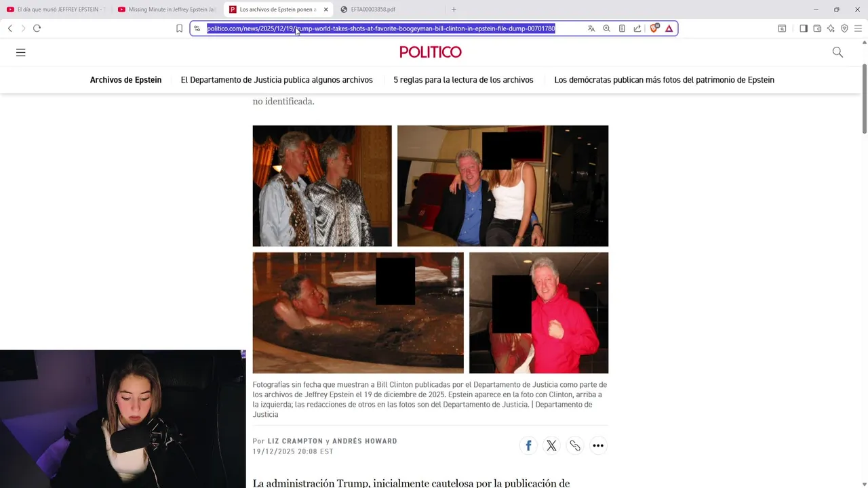Open Leo AI assistant icon
The width and height of the screenshot is (868, 488).
click(x=831, y=28)
